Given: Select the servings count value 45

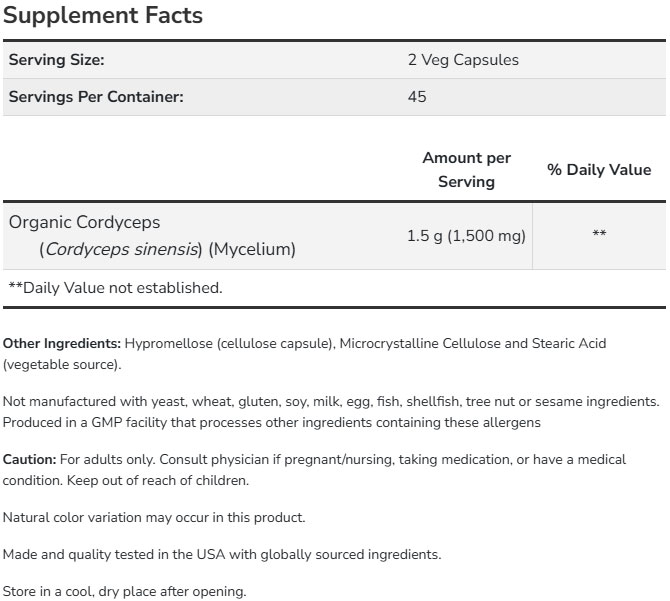Looking at the screenshot, I should pos(417,97).
